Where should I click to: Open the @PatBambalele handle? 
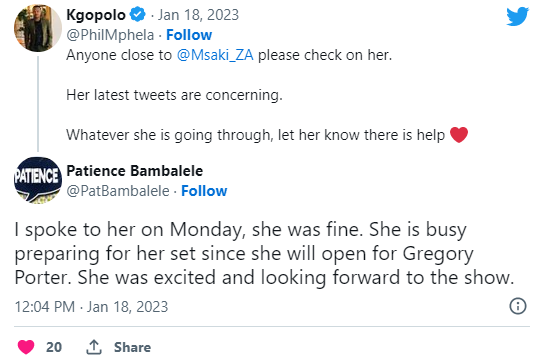click(118, 191)
